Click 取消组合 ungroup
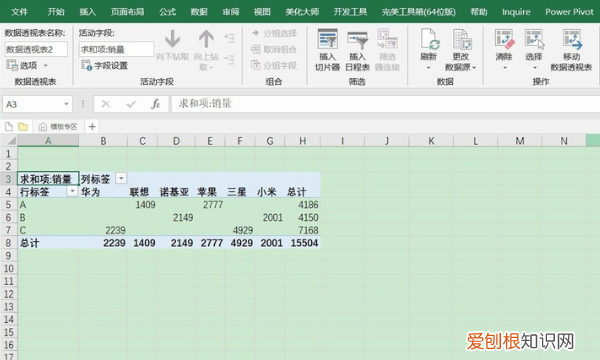 (274, 49)
